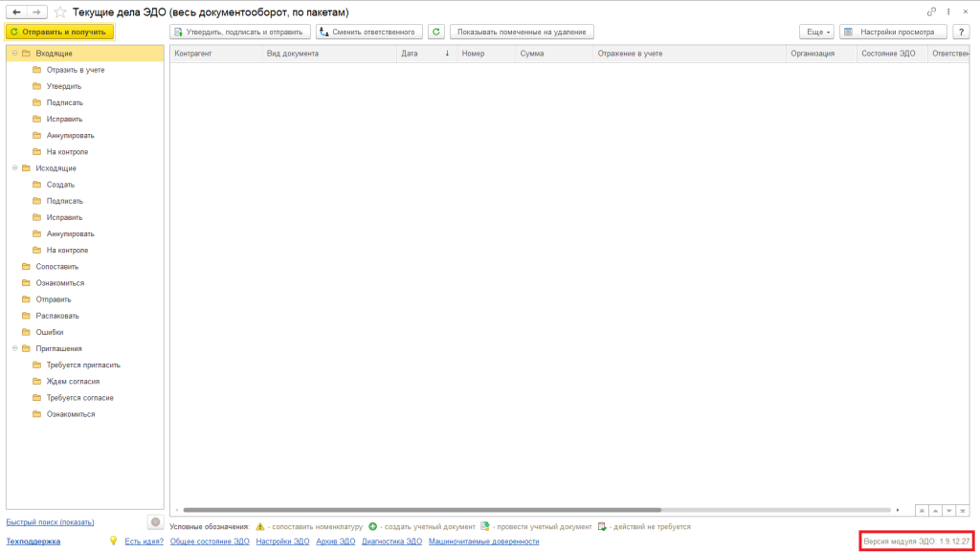Image resolution: width=980 pixels, height=553 pixels.
Task: Select 'Отразить в учете' folder
Action: 76,70
